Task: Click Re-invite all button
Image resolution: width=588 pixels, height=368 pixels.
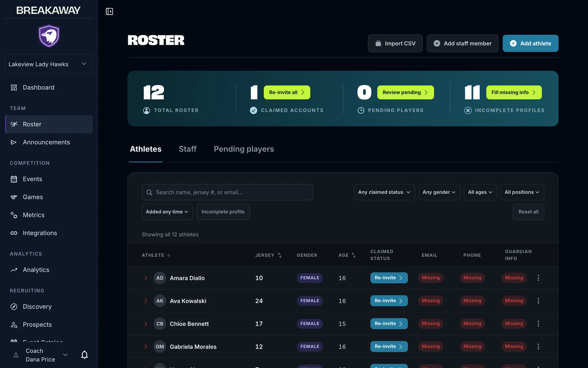Action: click(287, 92)
